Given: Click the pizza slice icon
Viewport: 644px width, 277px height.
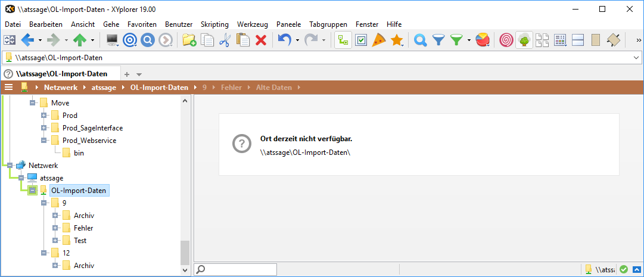Looking at the screenshot, I should [x=378, y=40].
